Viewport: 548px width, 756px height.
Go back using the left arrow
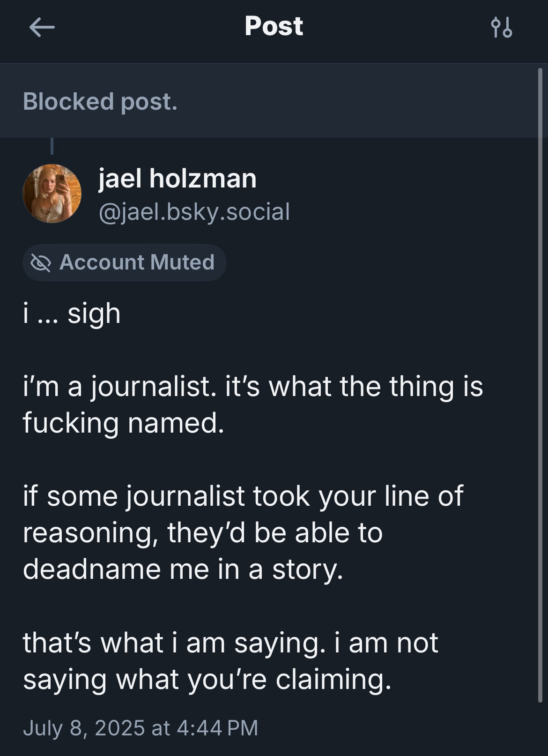42,27
